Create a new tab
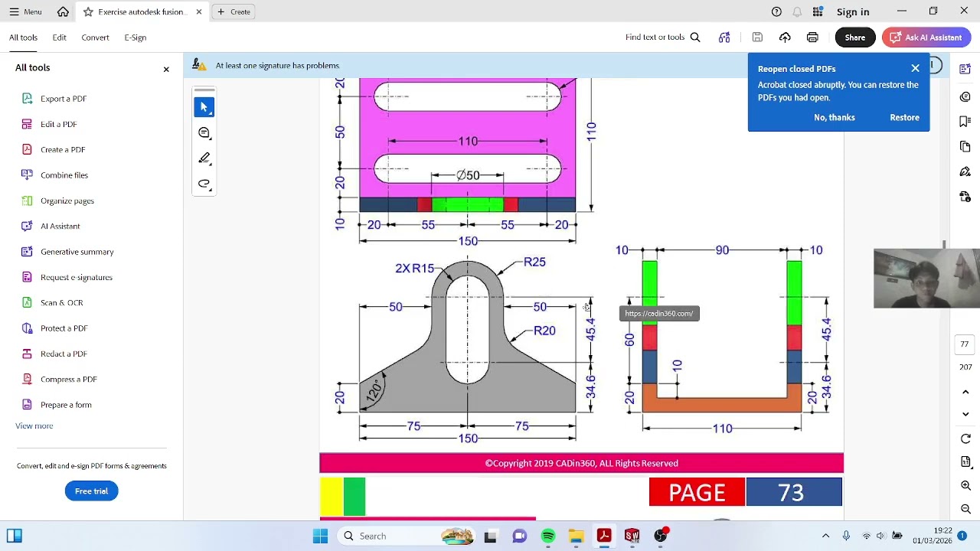 coord(234,11)
